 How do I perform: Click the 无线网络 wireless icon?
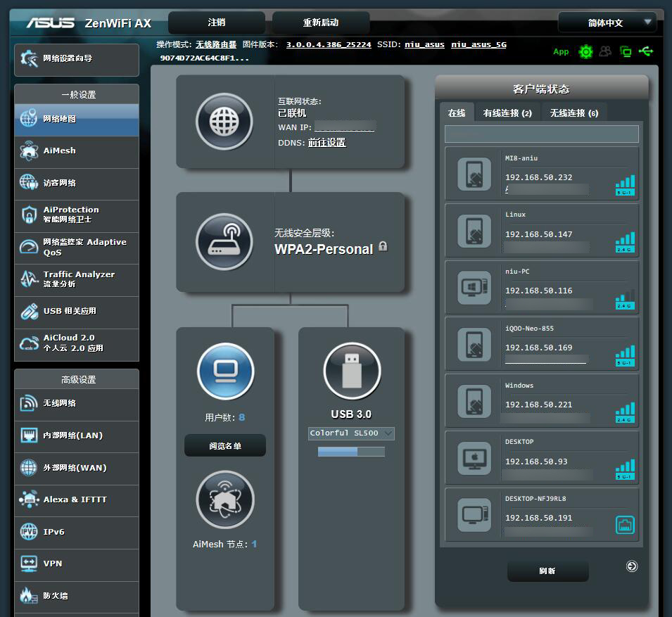pos(29,404)
